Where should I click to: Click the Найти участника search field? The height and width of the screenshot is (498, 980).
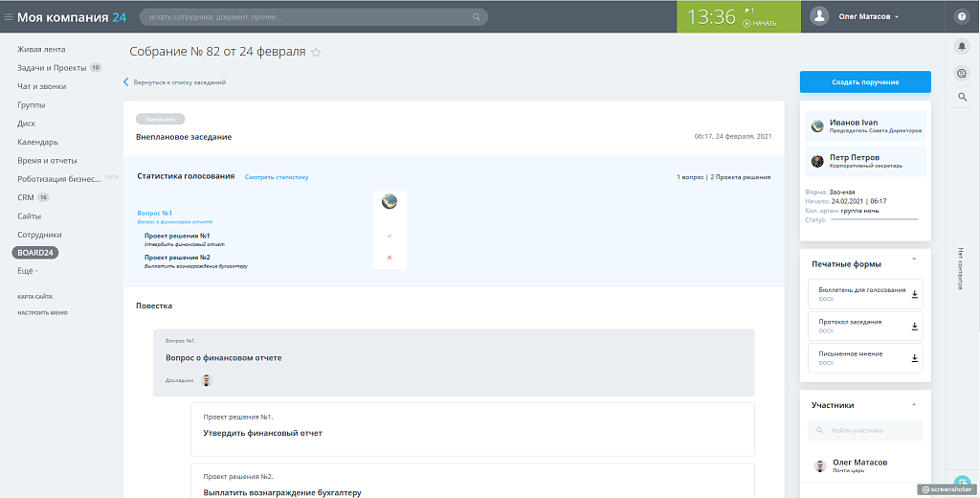865,430
